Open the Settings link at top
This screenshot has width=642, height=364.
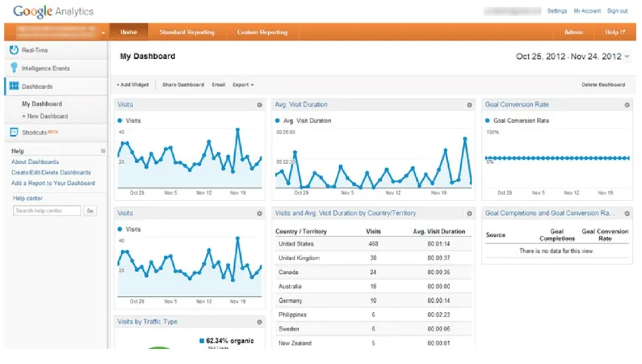(557, 11)
